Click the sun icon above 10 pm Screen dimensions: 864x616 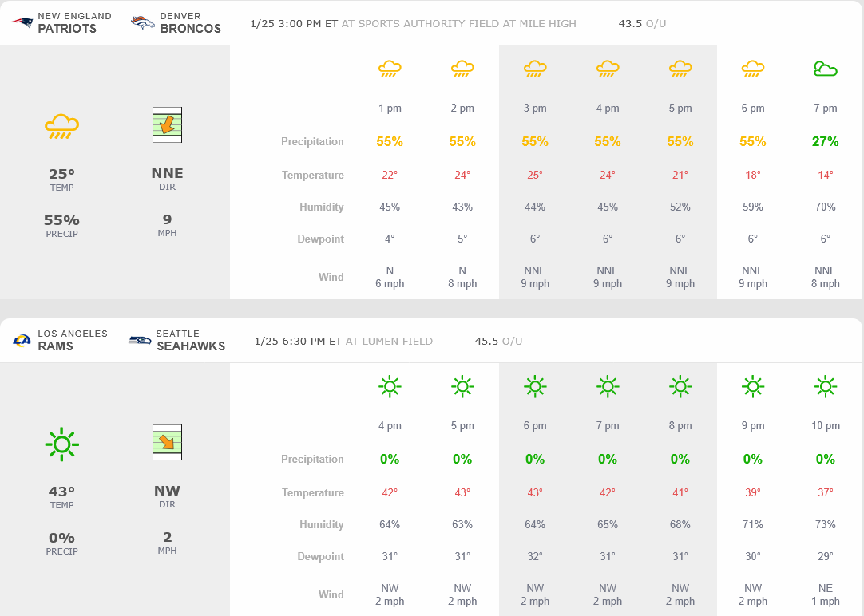click(825, 387)
